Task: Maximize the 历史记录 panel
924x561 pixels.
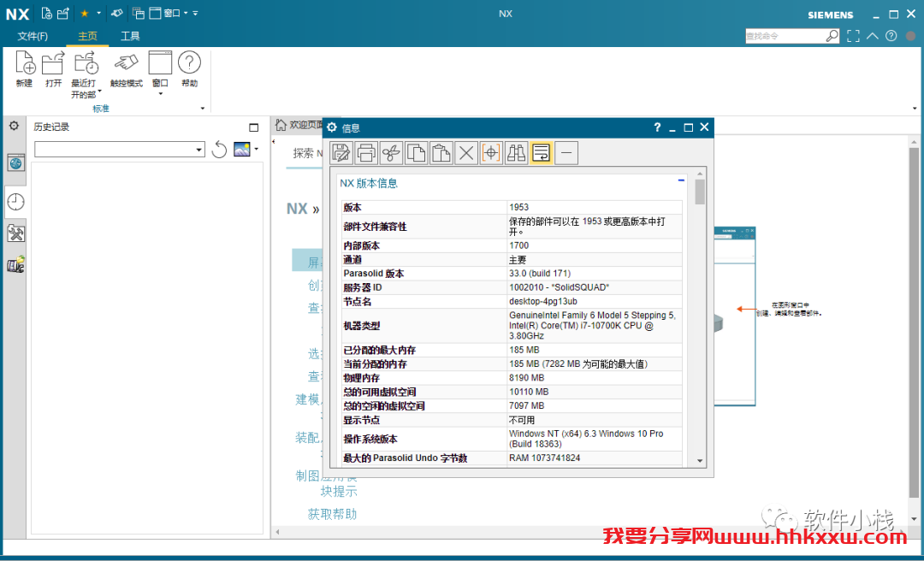Action: click(254, 127)
